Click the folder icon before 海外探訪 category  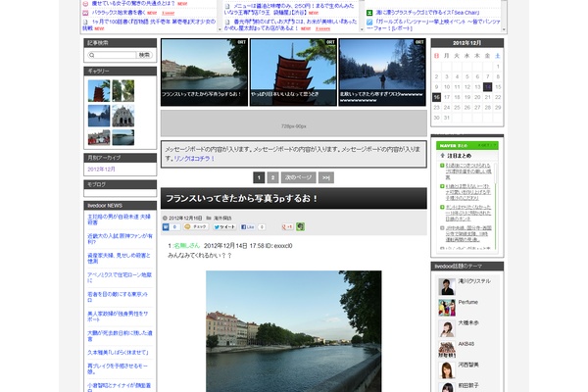[209, 218]
